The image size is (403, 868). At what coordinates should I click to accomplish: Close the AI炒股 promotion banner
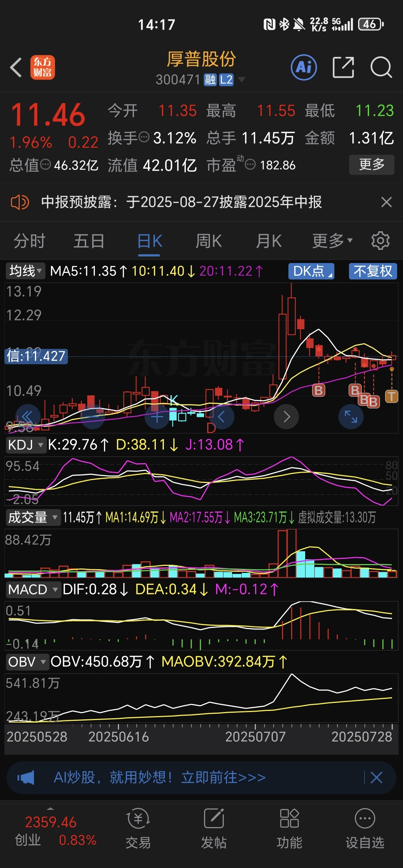point(376,778)
